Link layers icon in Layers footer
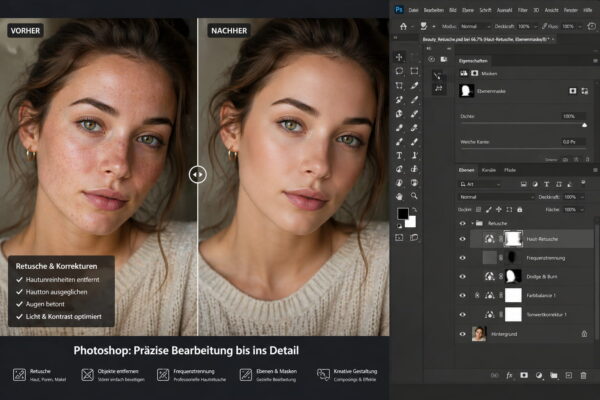Image resolution: width=600 pixels, height=400 pixels. click(494, 376)
